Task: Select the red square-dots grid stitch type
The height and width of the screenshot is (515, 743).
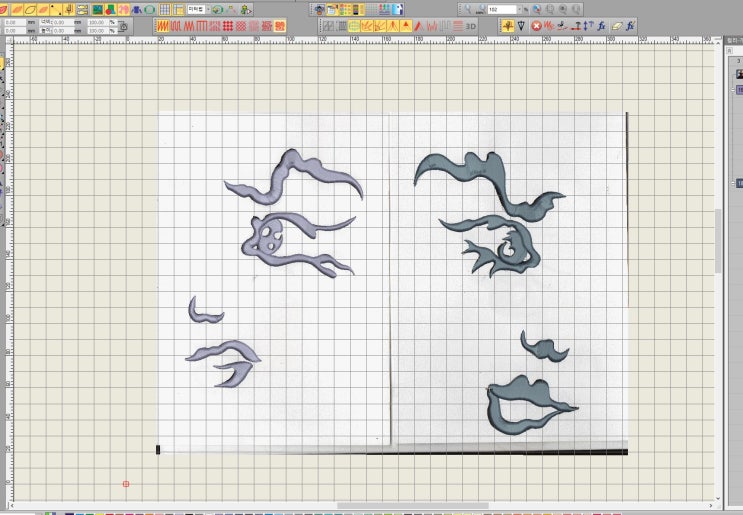Action: tap(227, 26)
